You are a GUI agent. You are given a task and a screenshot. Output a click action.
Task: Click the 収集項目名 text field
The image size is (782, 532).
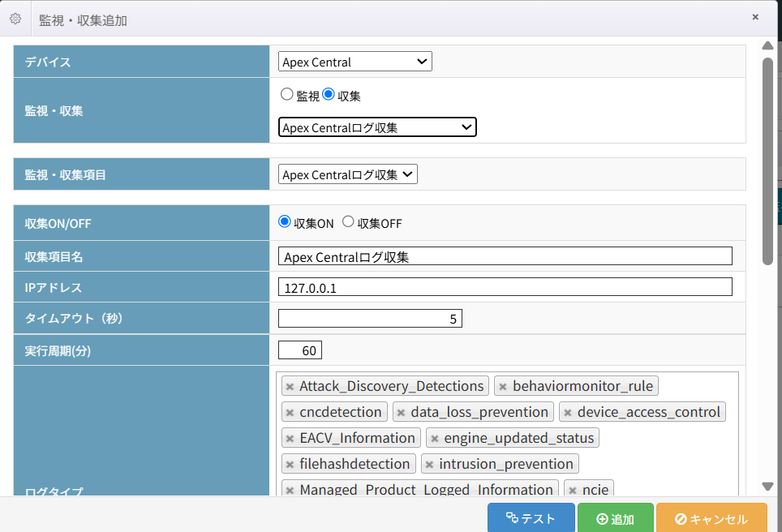coord(505,256)
